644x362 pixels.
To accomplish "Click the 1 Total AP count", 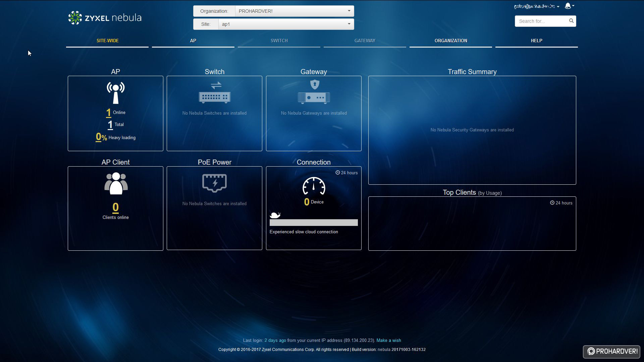I will point(110,125).
